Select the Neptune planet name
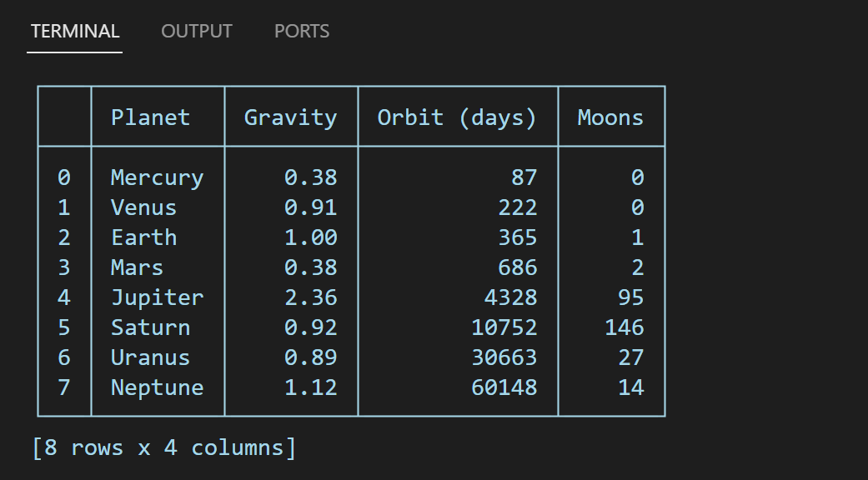Image resolution: width=868 pixels, height=480 pixels. tap(157, 387)
